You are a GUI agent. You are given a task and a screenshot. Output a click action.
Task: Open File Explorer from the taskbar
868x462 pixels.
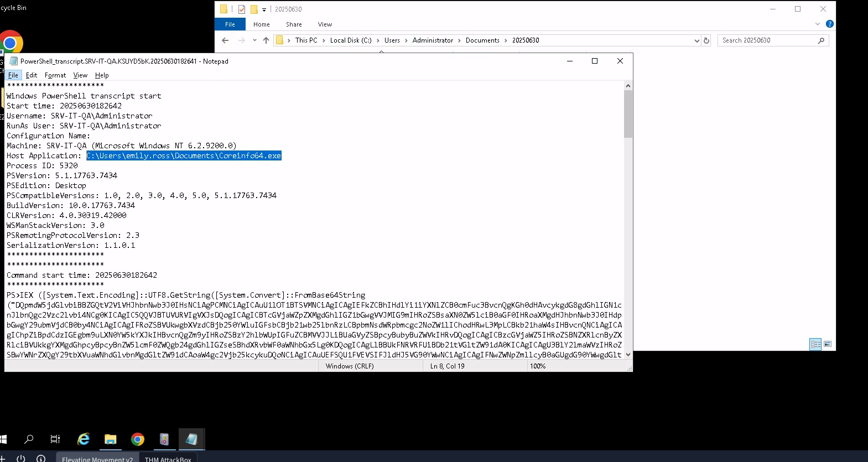(x=111, y=439)
